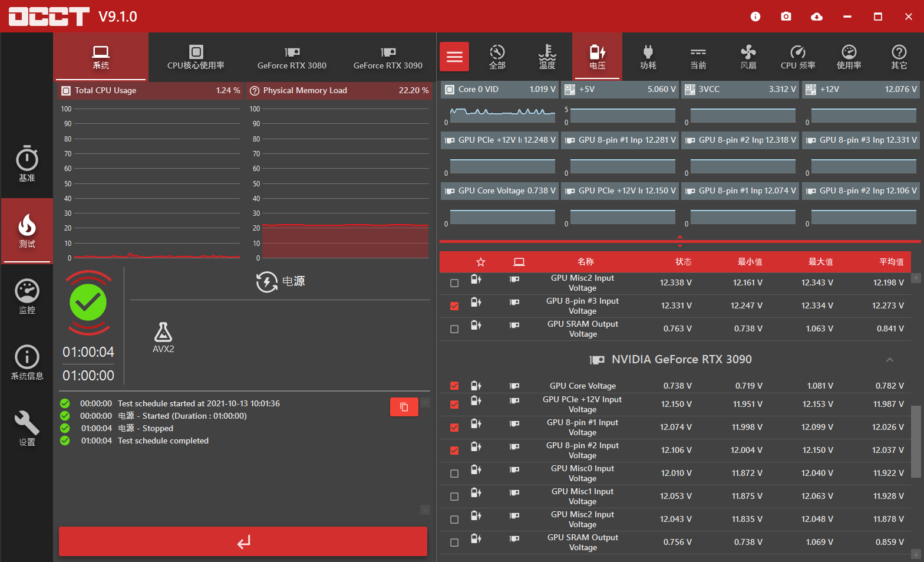Screen dimensions: 924x562
Task: Collapse the NVIDIA GeForce RTX 3090 group
Action: click(889, 360)
